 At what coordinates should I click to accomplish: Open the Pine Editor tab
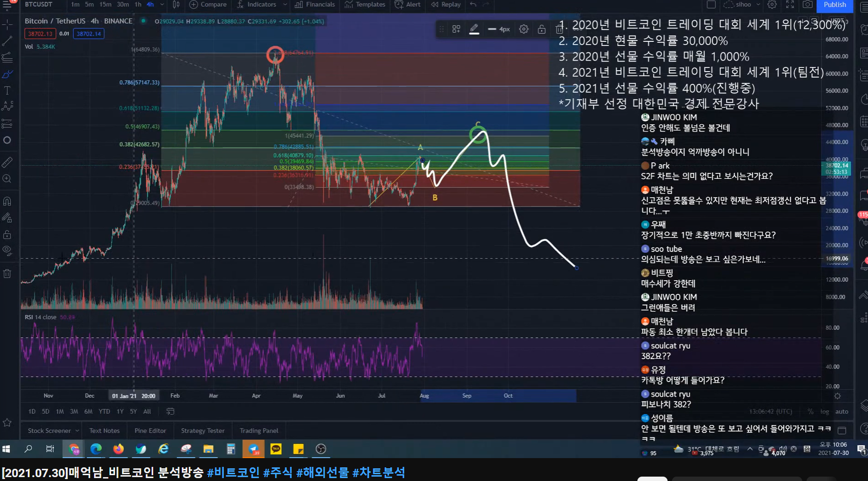click(150, 431)
